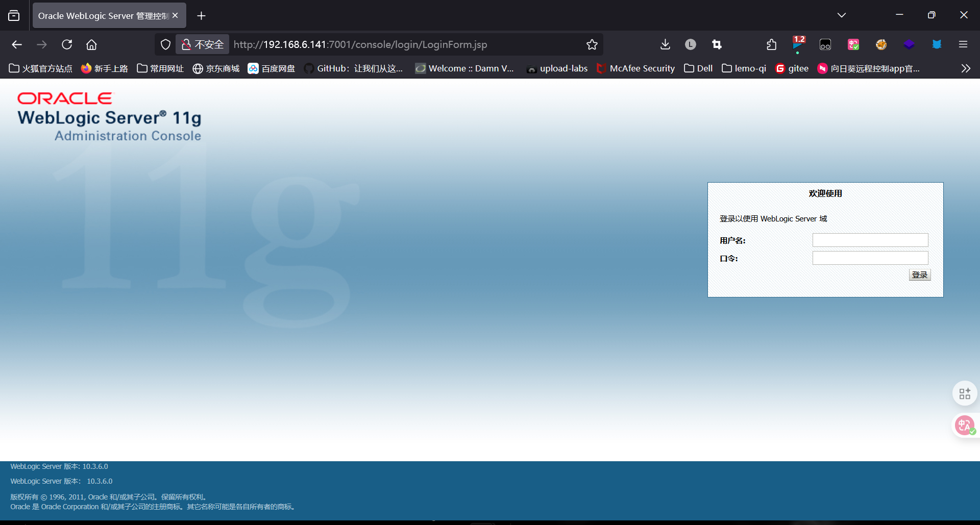Click extension icon with 1.2 badge
This screenshot has width=980, height=525.
point(798,44)
